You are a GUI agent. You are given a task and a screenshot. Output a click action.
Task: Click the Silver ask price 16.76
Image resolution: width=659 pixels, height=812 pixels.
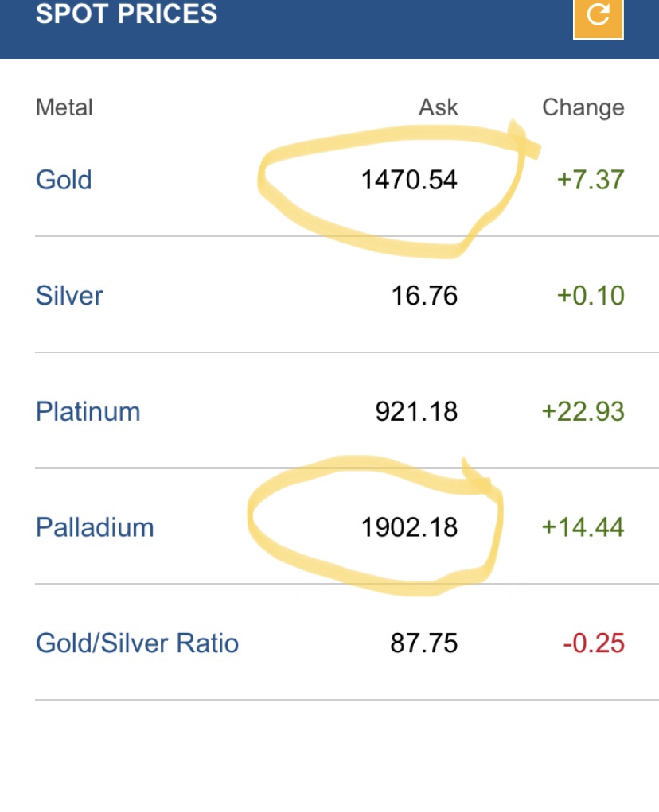pos(424,296)
